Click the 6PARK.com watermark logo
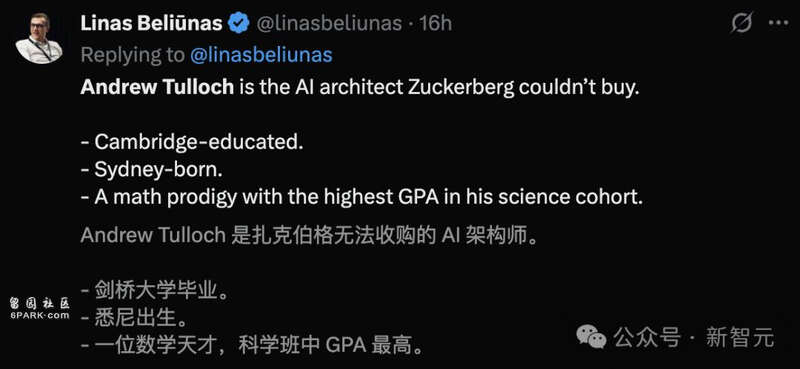800x369 pixels. click(39, 309)
